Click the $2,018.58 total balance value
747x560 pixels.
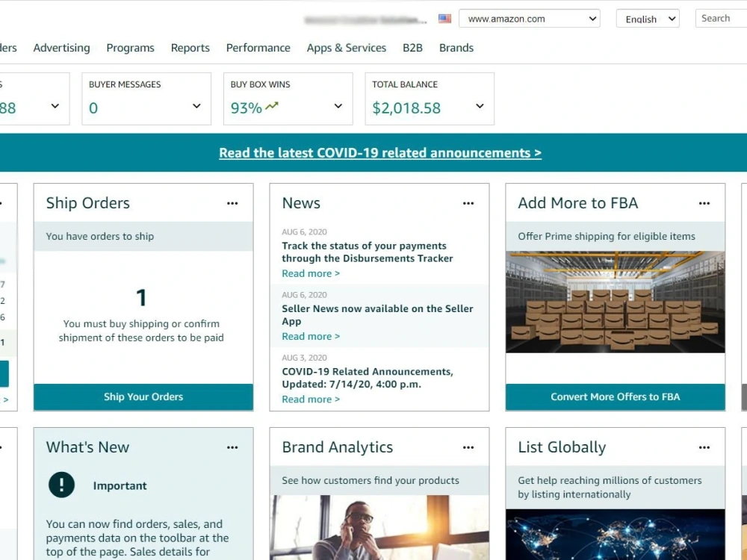tap(406, 108)
